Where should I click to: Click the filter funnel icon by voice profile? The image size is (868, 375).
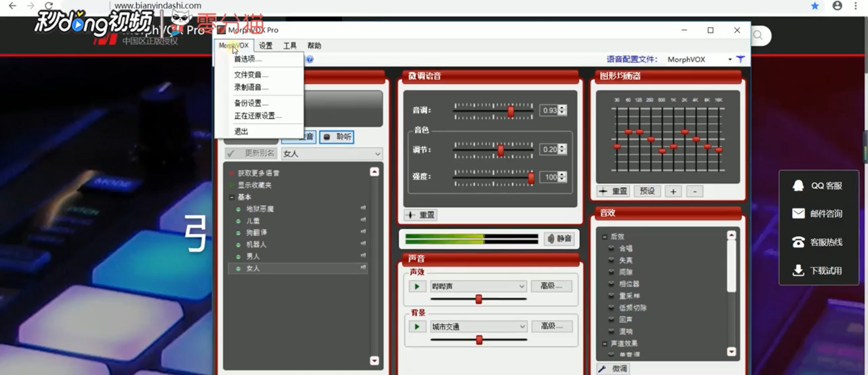pos(741,60)
